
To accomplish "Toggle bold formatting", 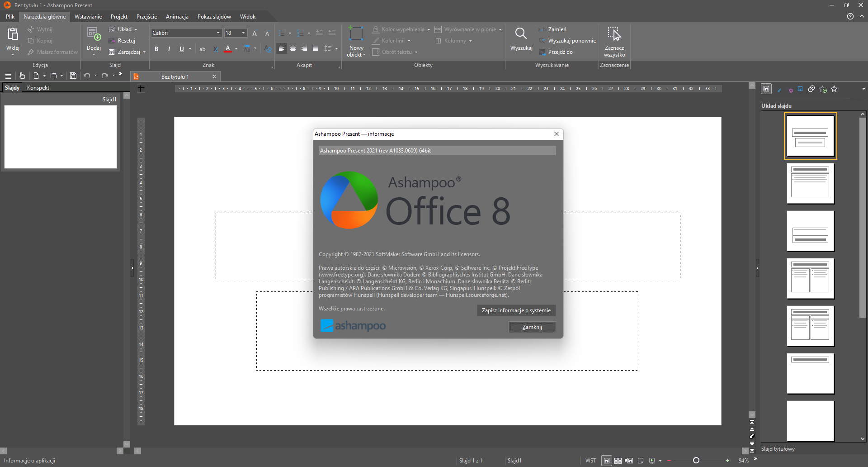I will point(156,49).
